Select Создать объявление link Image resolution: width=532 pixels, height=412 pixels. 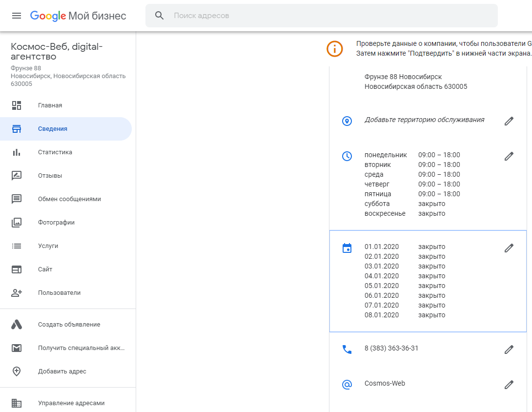coord(66,325)
